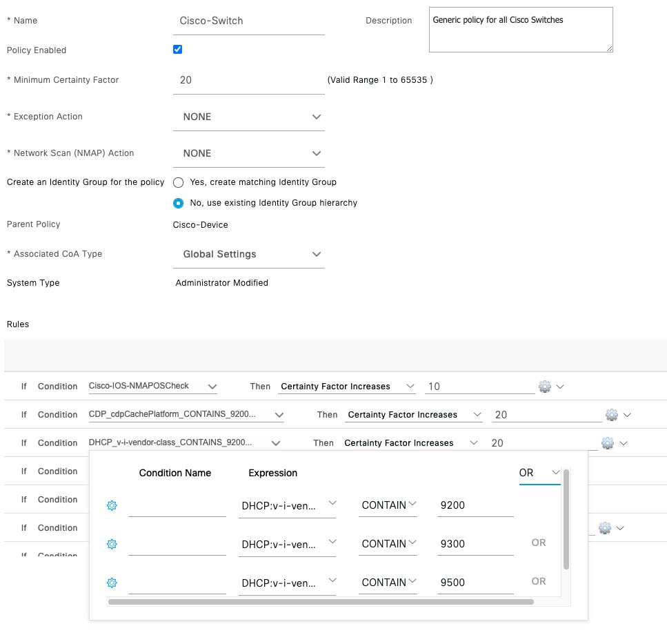The image size is (667, 644).
Task: Open Certainty Factor Increases dropdown in first rule
Action: coord(347,387)
